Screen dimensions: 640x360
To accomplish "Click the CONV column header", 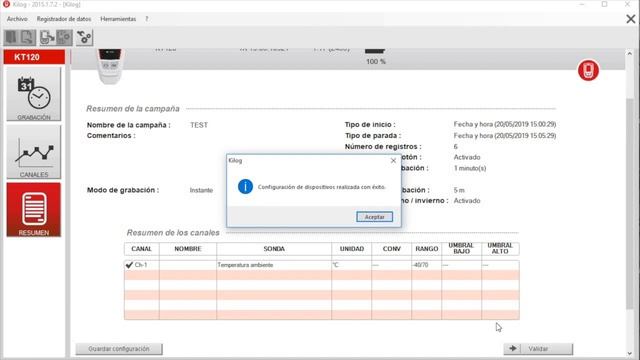I will (392, 249).
